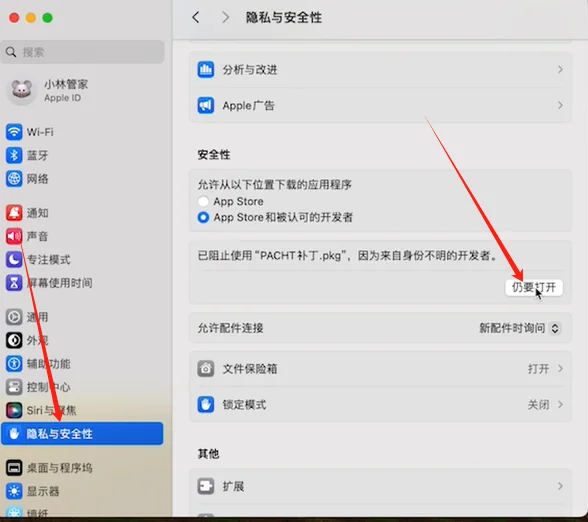Open Screen Time (屏幕使用时间) hourglass icon

(14, 283)
